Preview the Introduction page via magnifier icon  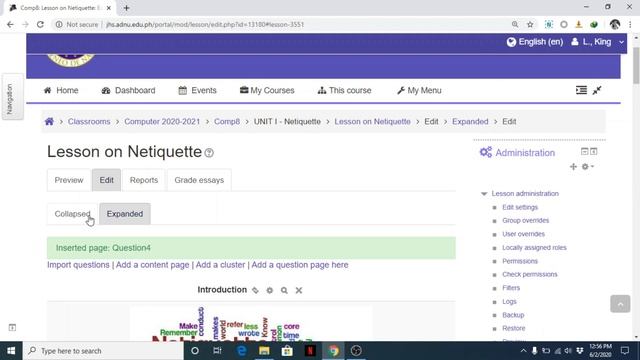284,290
